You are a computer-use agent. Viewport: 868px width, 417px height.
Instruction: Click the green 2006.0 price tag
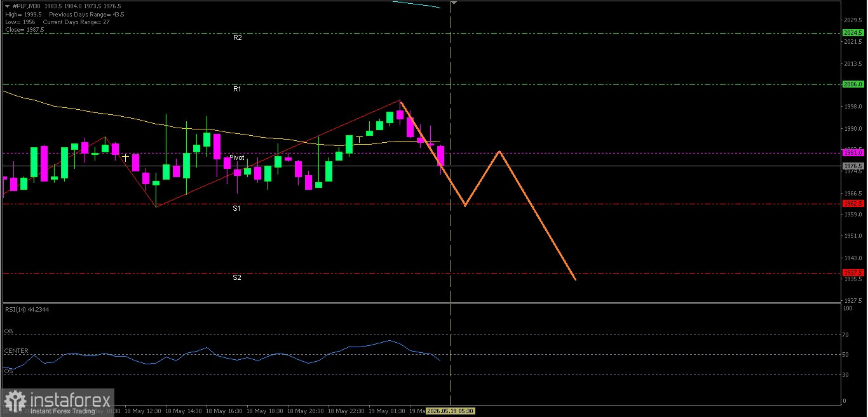[853, 84]
